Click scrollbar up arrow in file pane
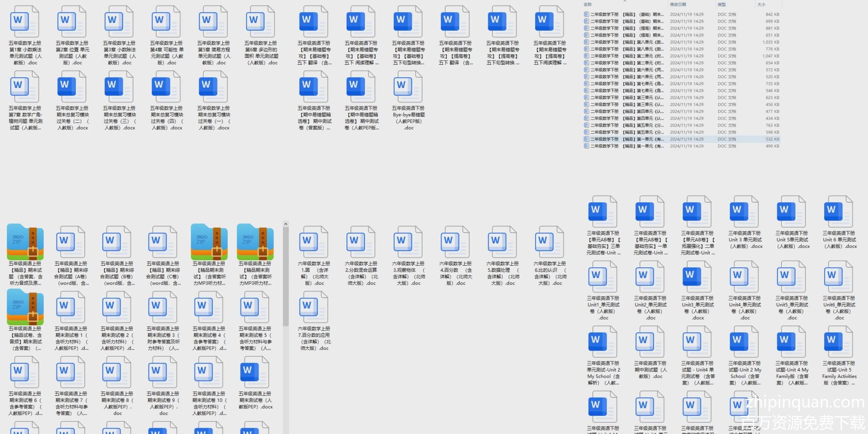 (286, 224)
